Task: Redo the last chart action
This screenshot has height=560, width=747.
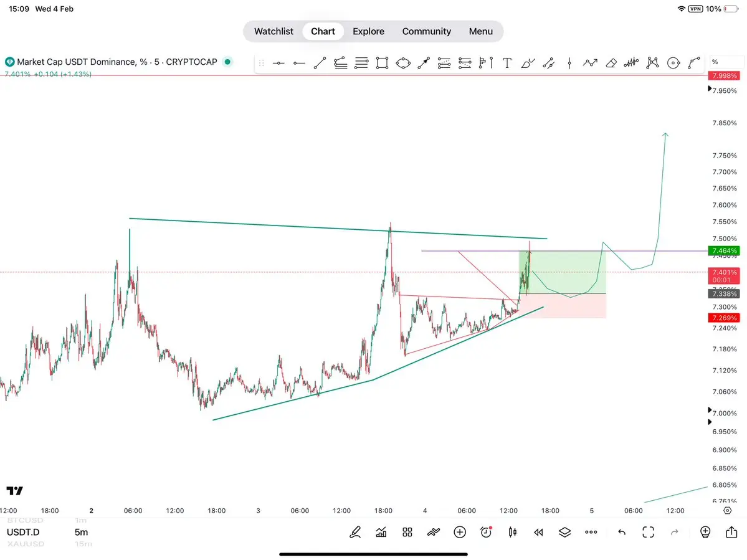Action: click(675, 532)
